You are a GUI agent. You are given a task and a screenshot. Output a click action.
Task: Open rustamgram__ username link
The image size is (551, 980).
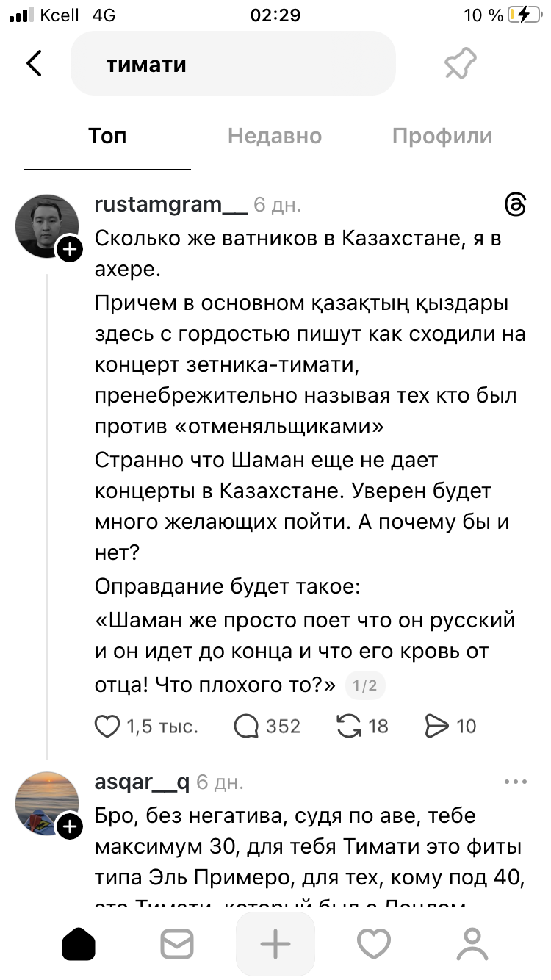pyautogui.click(x=171, y=204)
